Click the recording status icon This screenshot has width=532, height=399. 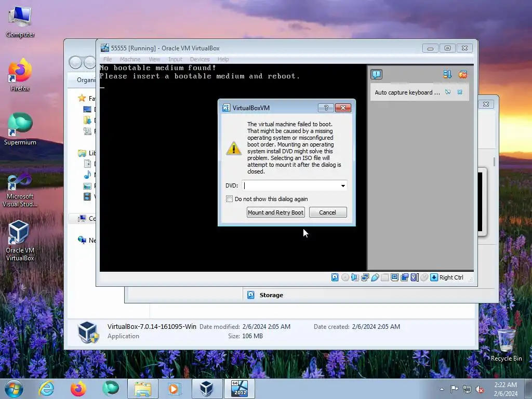404,277
